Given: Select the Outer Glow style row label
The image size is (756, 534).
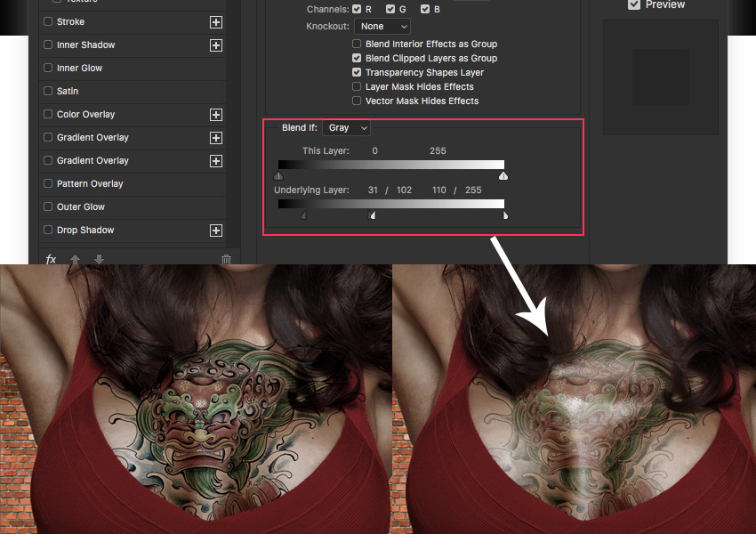Looking at the screenshot, I should (81, 207).
